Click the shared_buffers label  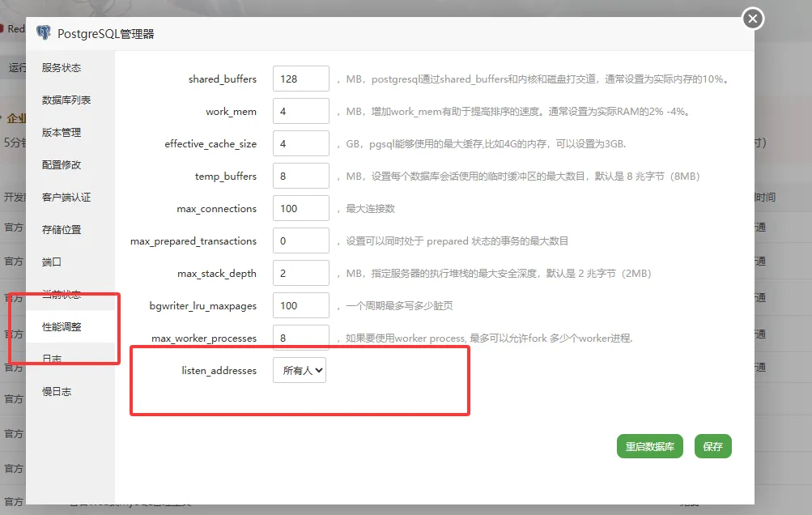tap(222, 79)
